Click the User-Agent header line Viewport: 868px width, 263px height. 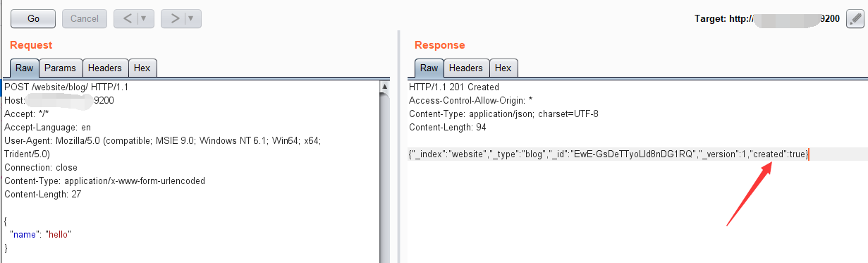coord(163,140)
